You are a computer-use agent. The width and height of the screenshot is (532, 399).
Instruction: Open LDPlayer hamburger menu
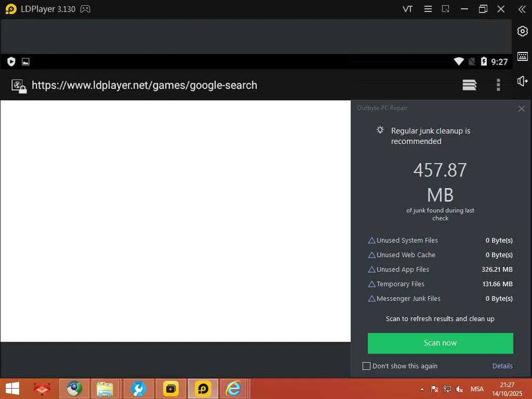(428, 9)
